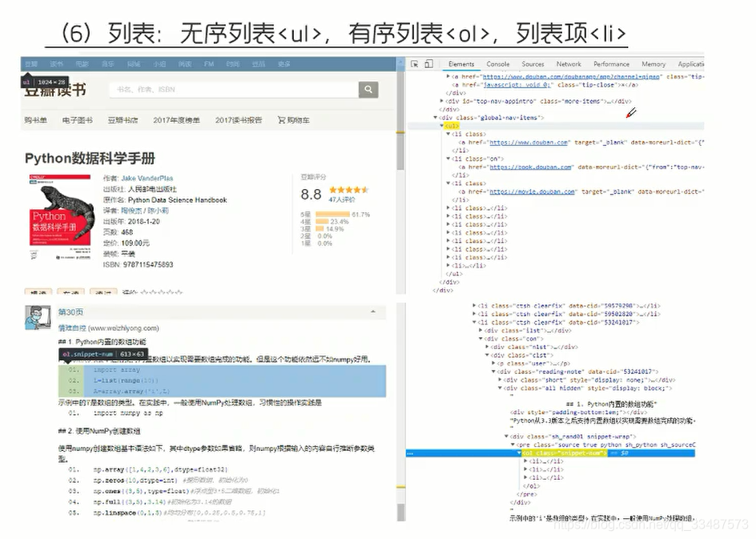
Task: Open the 2017年度榜单 link
Action: pos(176,120)
